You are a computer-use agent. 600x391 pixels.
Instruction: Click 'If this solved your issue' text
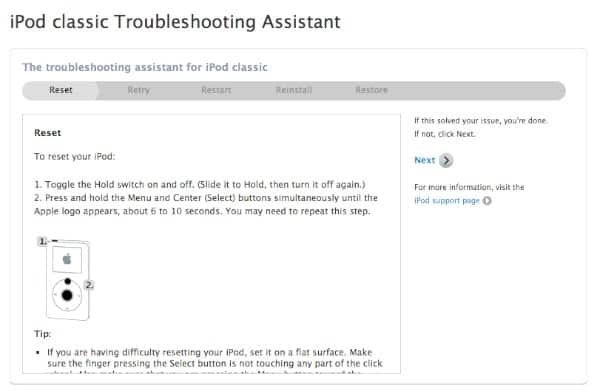point(481,121)
